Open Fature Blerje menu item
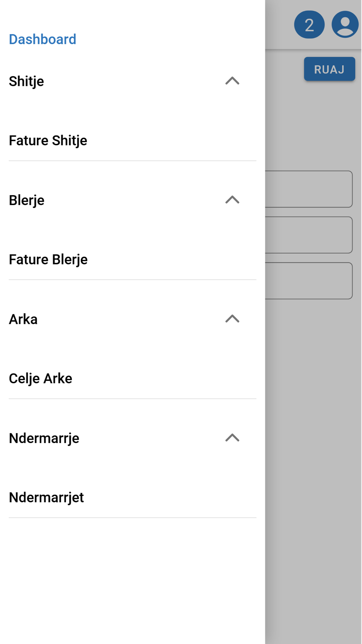 tap(48, 259)
